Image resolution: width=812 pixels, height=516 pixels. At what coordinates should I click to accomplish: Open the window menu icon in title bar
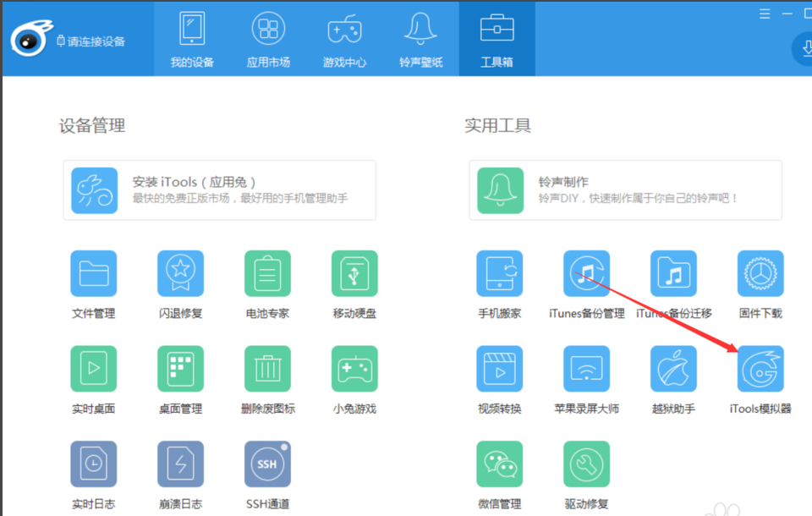(765, 14)
